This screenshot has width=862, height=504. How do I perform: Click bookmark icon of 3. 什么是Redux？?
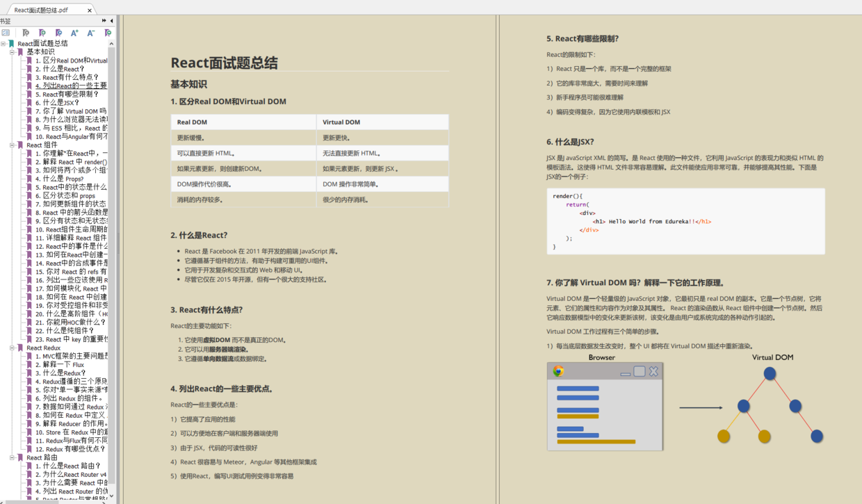30,373
